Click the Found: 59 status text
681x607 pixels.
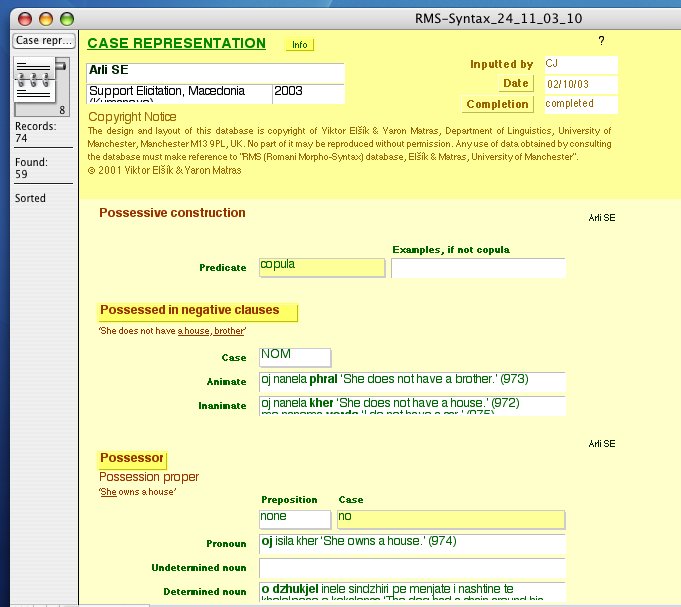(x=31, y=168)
